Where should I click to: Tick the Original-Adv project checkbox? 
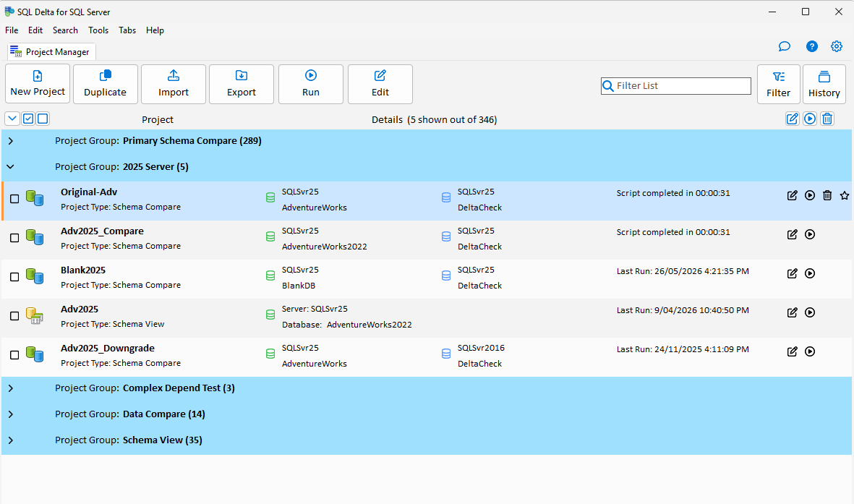14,199
